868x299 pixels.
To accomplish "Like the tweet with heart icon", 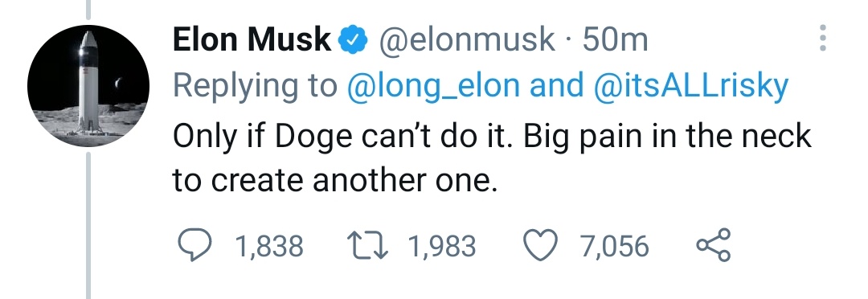I will pyautogui.click(x=541, y=245).
